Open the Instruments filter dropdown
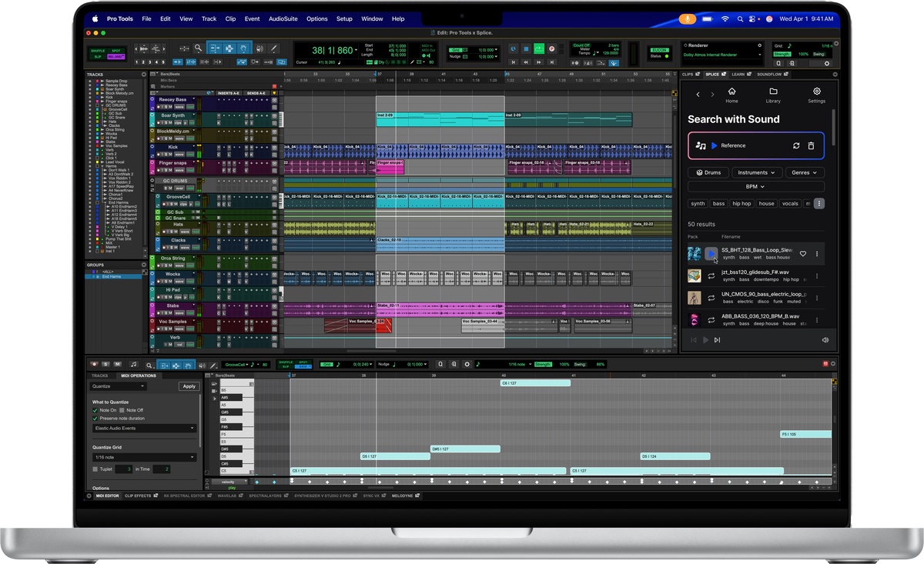Viewport: 924px width, 564px height. (x=756, y=172)
